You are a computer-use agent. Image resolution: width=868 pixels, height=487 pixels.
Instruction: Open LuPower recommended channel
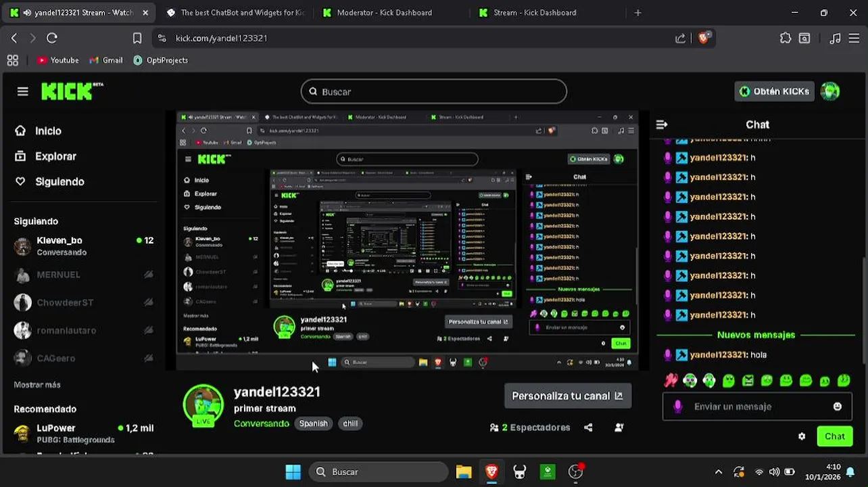[x=83, y=434]
